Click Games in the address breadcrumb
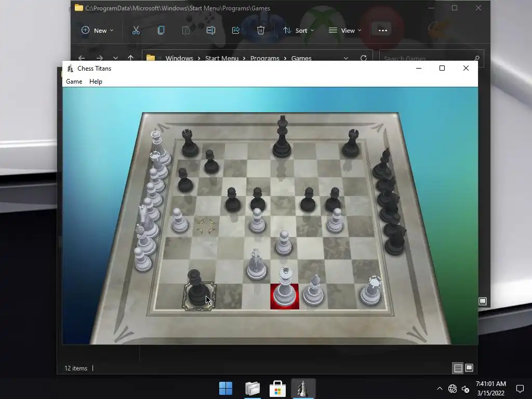Screen dimensions: 532x399 pos(301,58)
